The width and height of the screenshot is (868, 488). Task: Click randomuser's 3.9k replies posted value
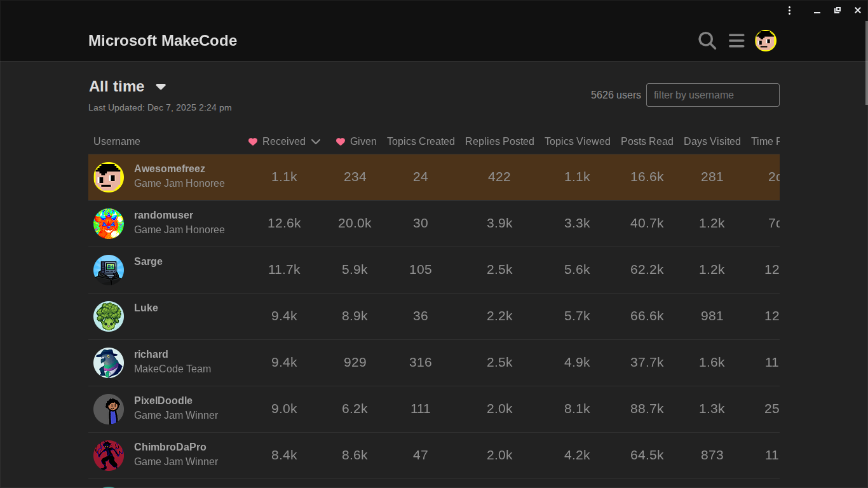[499, 224]
